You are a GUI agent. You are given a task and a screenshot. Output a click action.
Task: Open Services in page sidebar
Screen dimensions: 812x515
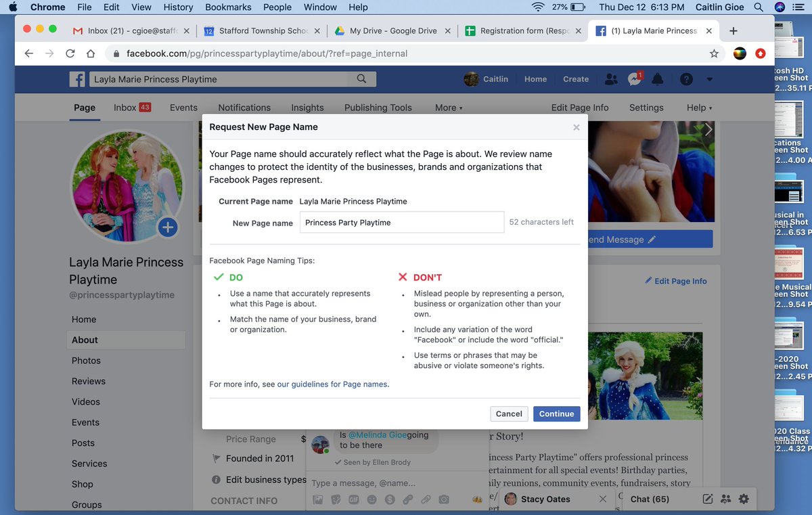point(89,464)
